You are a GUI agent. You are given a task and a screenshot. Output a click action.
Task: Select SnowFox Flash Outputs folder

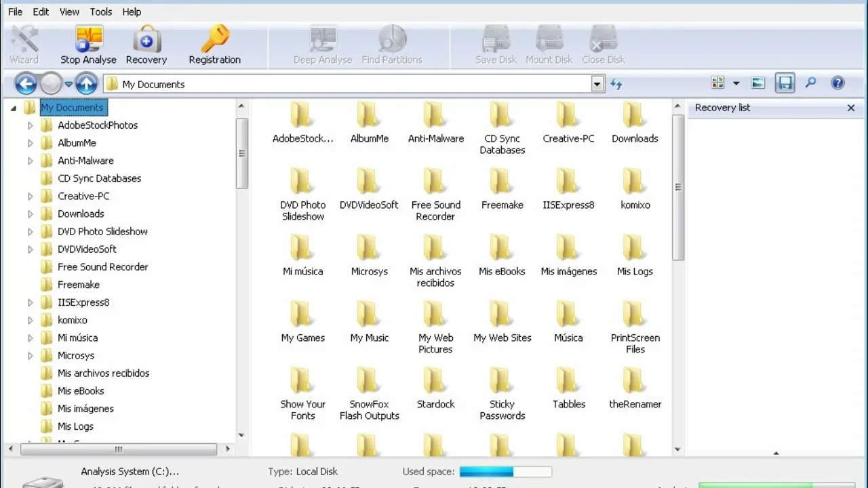point(370,394)
